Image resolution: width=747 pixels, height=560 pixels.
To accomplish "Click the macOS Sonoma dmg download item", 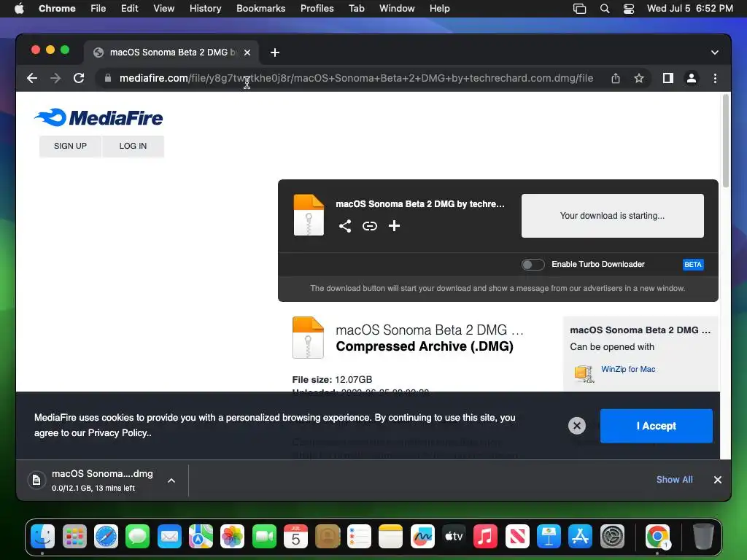I will [x=102, y=480].
